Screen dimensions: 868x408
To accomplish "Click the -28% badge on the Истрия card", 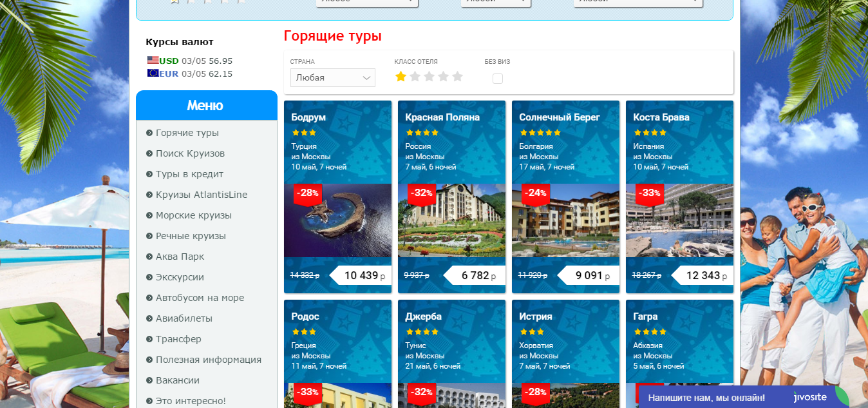I will (536, 393).
